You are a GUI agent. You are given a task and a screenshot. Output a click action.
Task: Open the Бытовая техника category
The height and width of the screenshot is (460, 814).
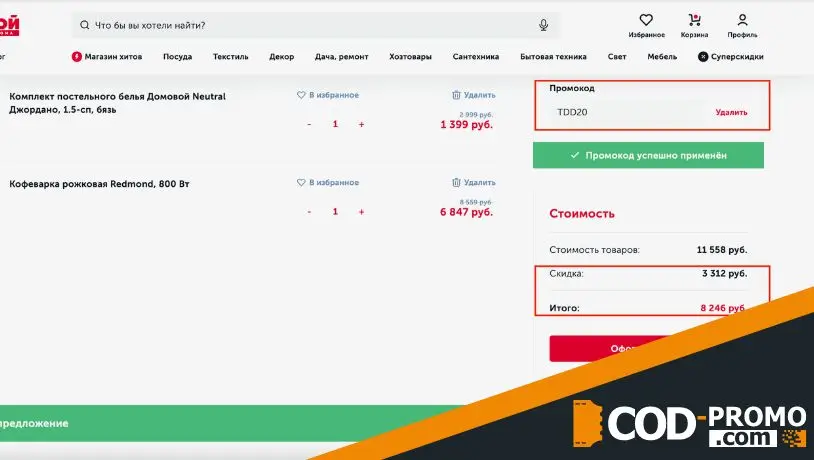(x=553, y=57)
